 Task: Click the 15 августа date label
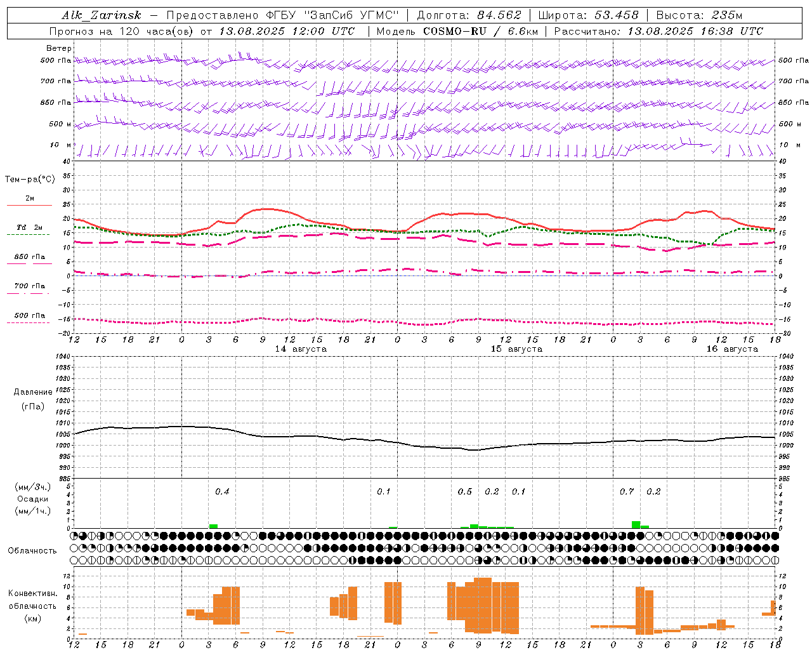(x=516, y=349)
